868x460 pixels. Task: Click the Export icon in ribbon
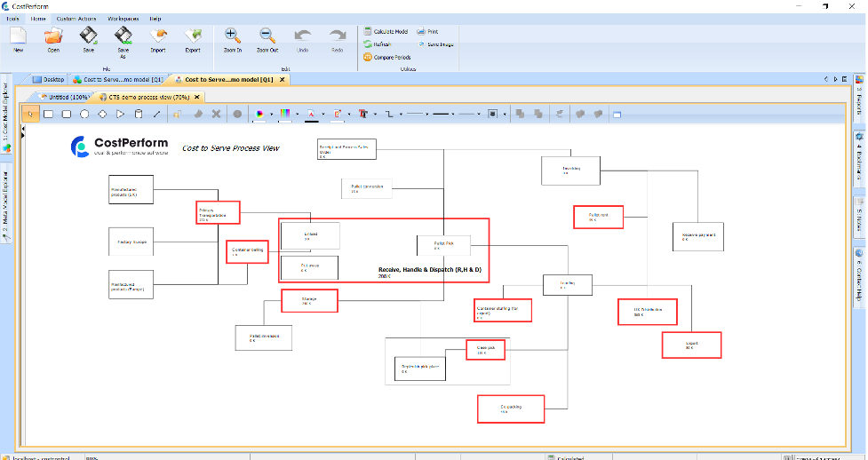193,36
